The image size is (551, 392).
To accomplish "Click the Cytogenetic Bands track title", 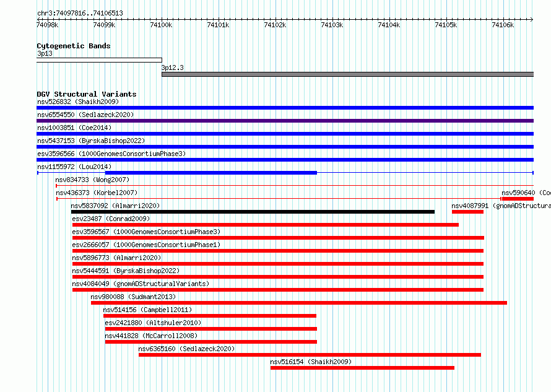I will pos(74,46).
